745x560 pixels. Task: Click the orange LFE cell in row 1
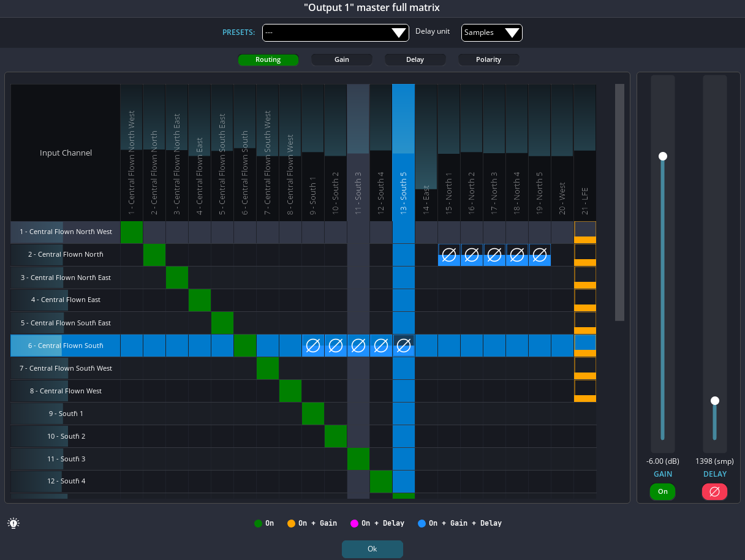coord(585,232)
